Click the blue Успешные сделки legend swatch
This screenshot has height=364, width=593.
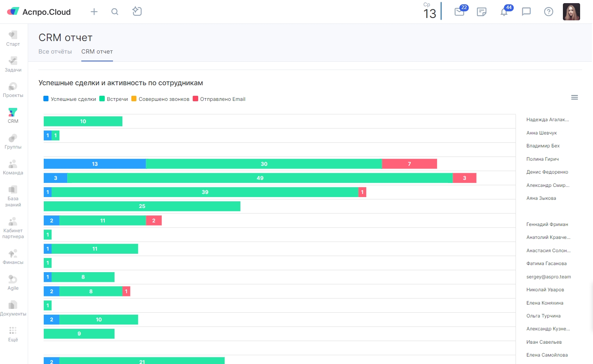(x=46, y=99)
